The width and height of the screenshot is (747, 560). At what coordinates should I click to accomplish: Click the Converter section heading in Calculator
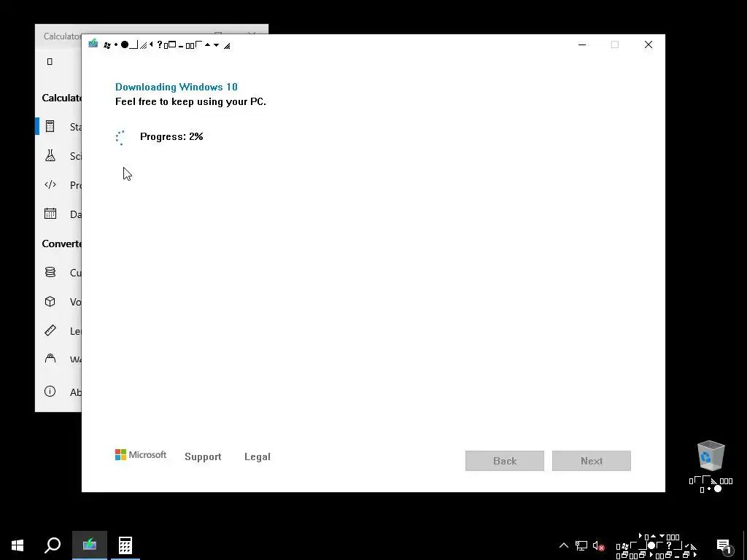[x=61, y=244]
